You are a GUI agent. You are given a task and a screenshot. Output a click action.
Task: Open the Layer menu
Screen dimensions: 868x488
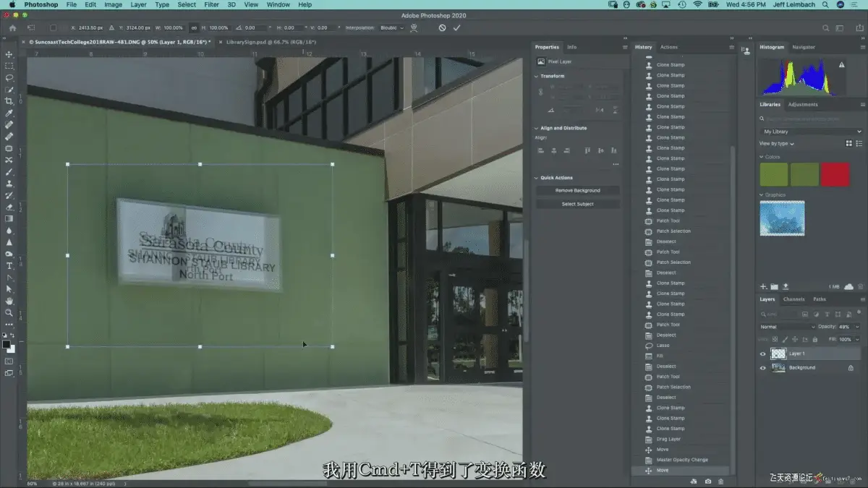tap(138, 4)
